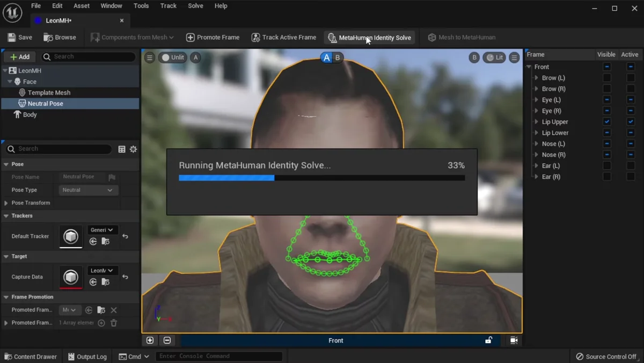
Task: Browse to Capture Data asset in Content Browser
Action: click(106, 282)
